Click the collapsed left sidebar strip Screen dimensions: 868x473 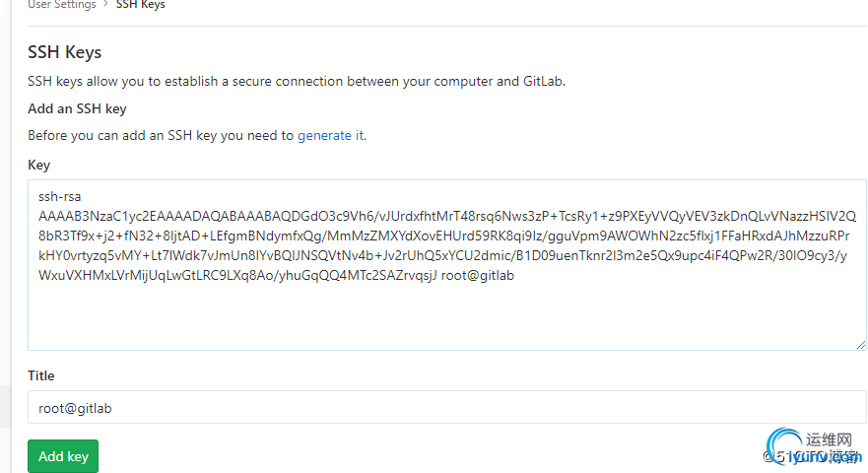(5, 222)
